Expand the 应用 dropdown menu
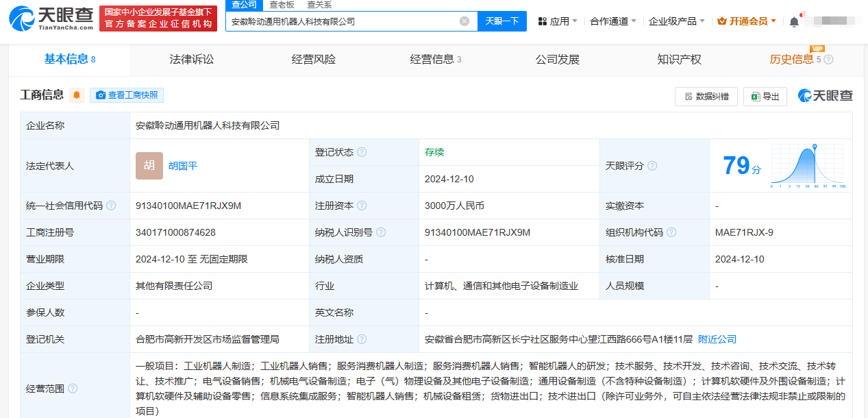Screen dimensions: 868x418 [558, 21]
